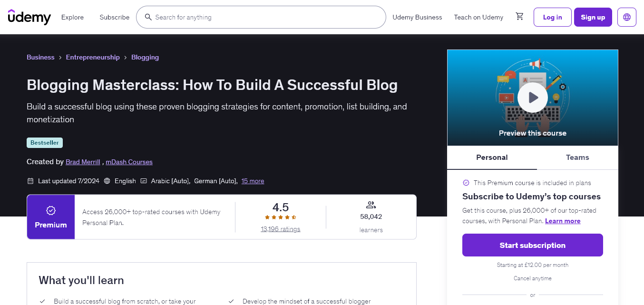Viewport: 644px width, 305px height.
Task: Click Develop the mindset of a successful blogger
Action: tap(306, 301)
